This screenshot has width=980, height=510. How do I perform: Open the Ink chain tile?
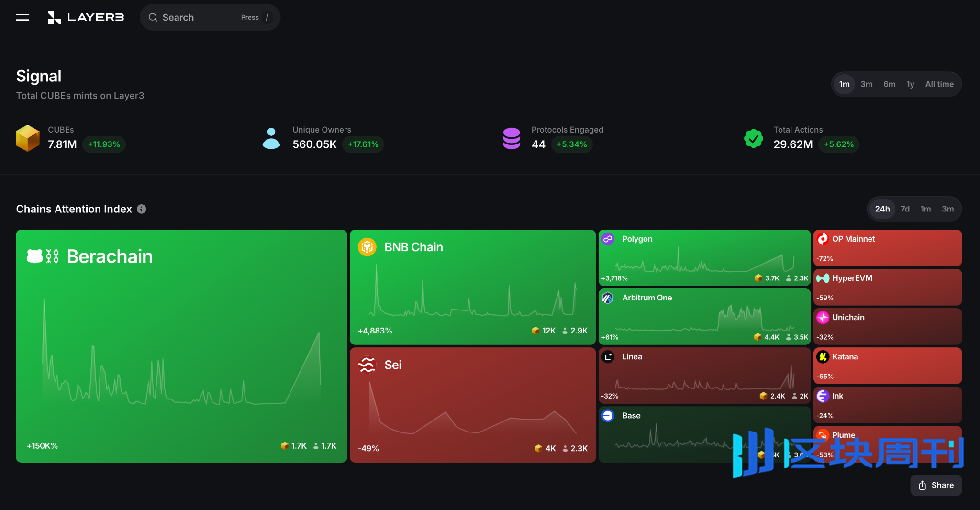click(x=888, y=405)
